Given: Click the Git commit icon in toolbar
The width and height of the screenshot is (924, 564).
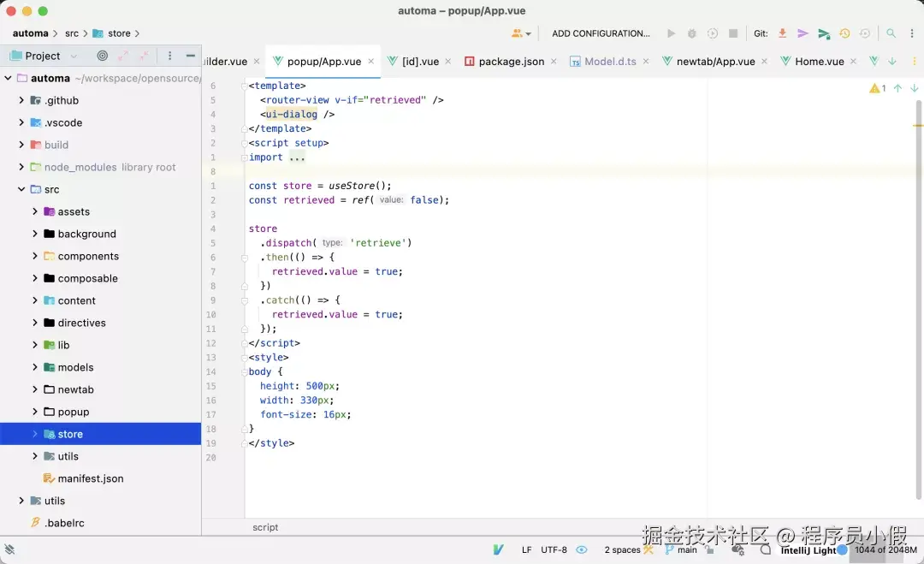Looking at the screenshot, I should [803, 33].
